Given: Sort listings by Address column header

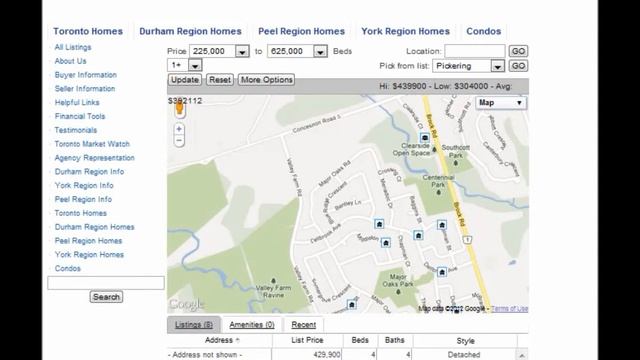Looking at the screenshot, I should coord(220,340).
